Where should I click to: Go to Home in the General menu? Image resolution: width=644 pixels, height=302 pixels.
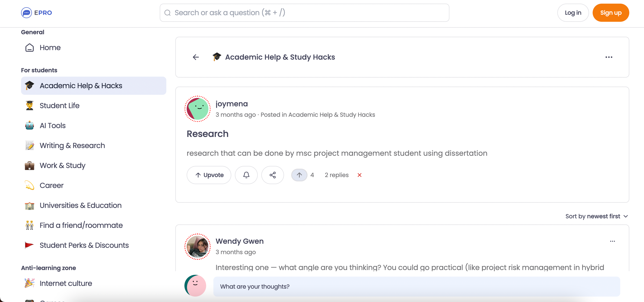pos(50,47)
